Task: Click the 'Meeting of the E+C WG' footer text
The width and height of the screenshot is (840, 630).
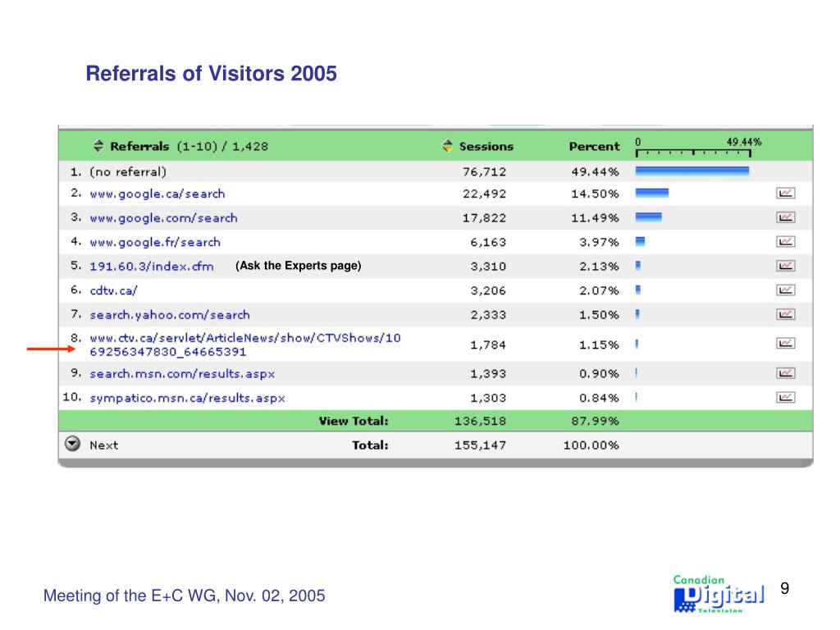Action: (x=185, y=596)
